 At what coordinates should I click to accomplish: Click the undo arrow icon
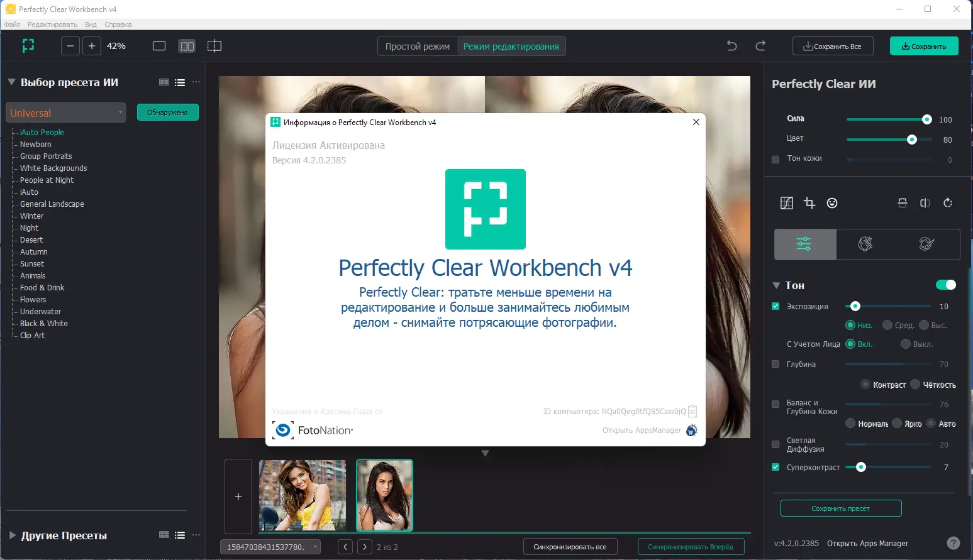click(731, 45)
